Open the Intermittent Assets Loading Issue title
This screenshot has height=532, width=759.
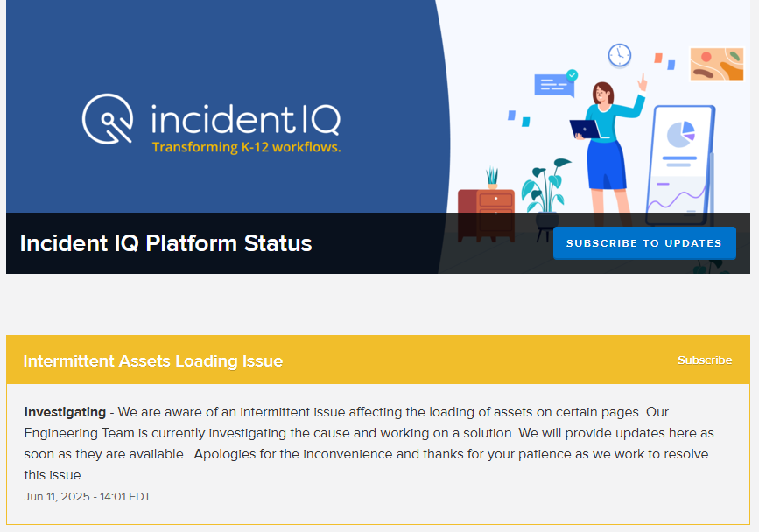[x=153, y=361]
